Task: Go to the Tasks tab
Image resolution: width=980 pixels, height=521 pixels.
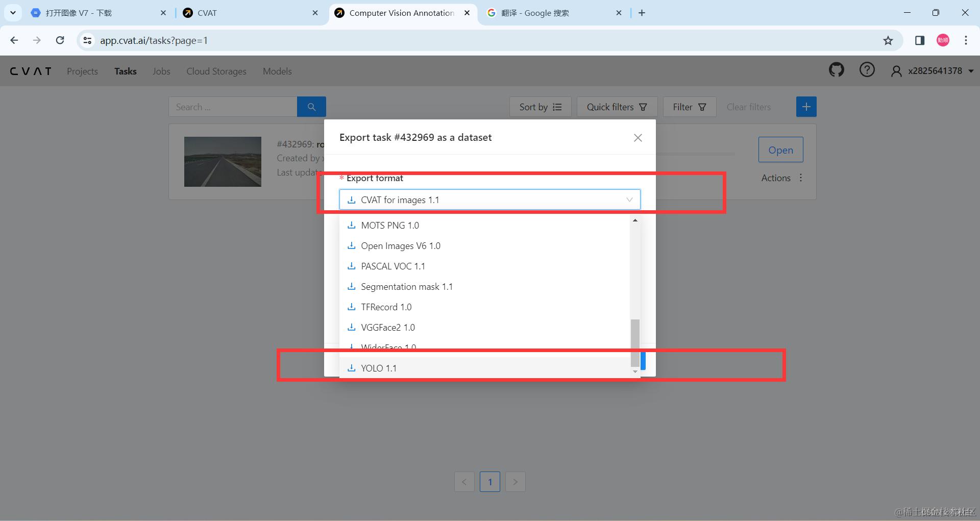Action: tap(125, 71)
